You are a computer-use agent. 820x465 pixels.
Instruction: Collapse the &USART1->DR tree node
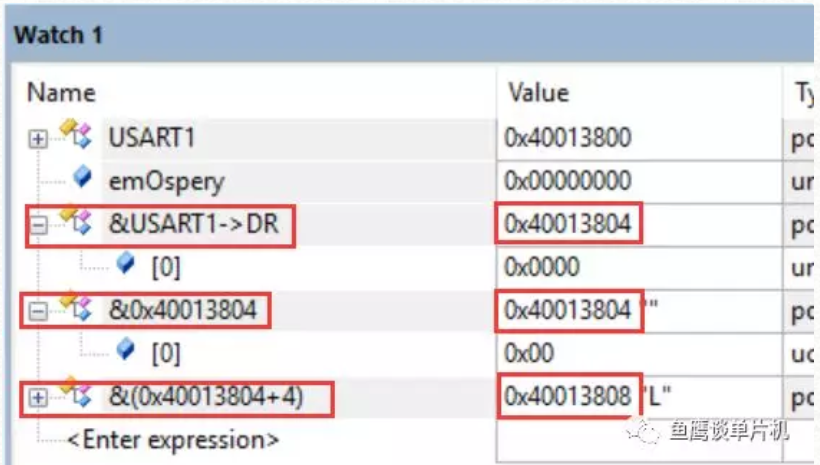[x=38, y=225]
